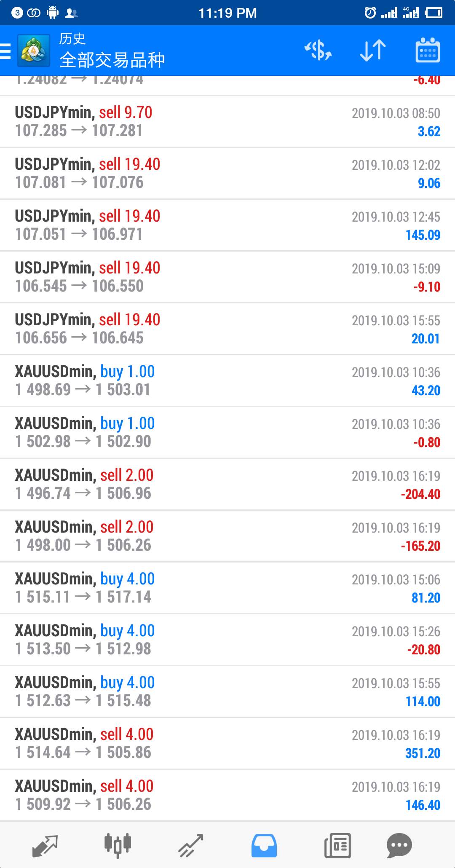Select XAUUSDmin sell 2.00 loss -204.40
Viewport: 455px width, 868px height.
227,485
